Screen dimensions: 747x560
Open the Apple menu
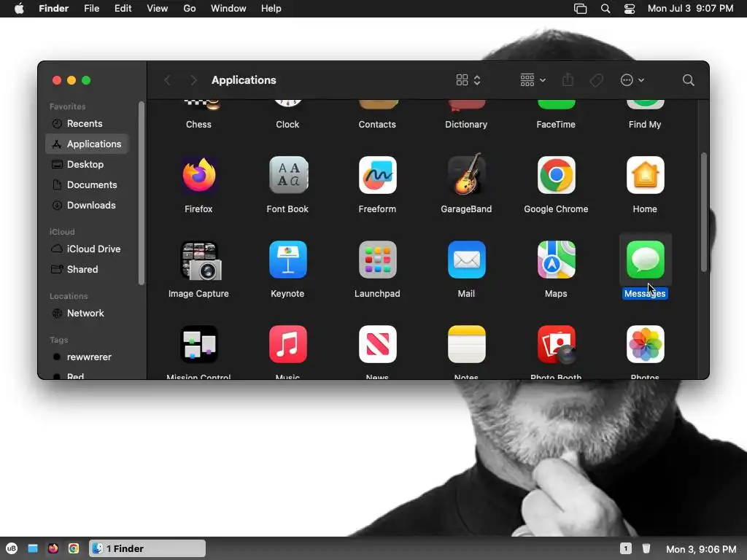[x=19, y=9]
